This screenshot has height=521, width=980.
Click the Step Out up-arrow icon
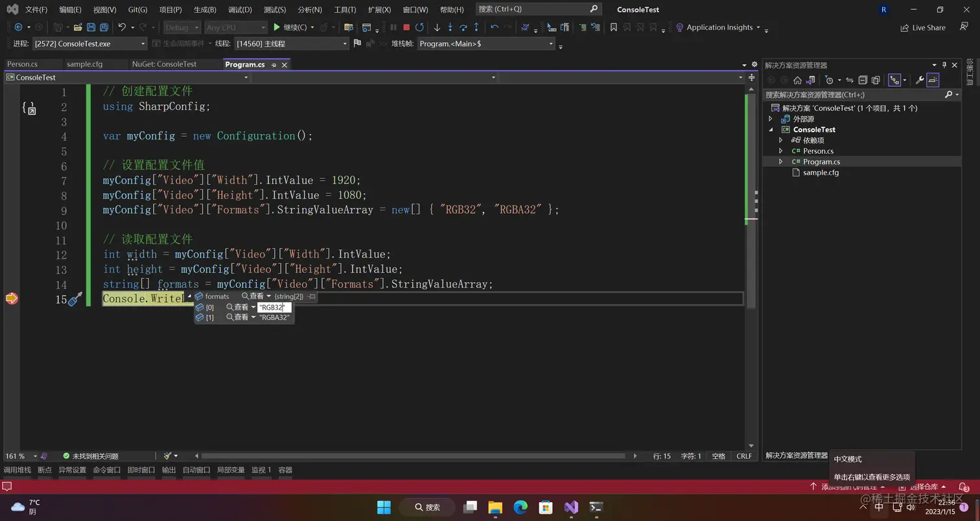click(x=476, y=27)
